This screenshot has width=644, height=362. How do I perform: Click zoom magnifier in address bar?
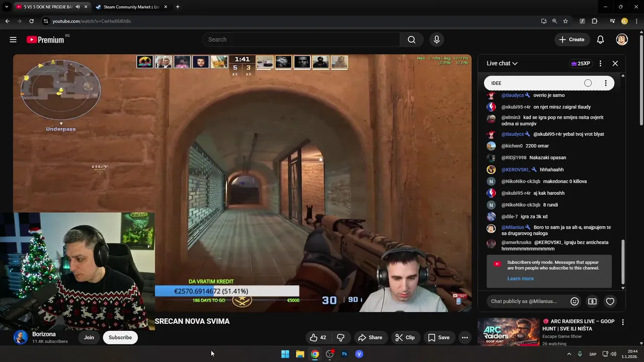coord(554,21)
